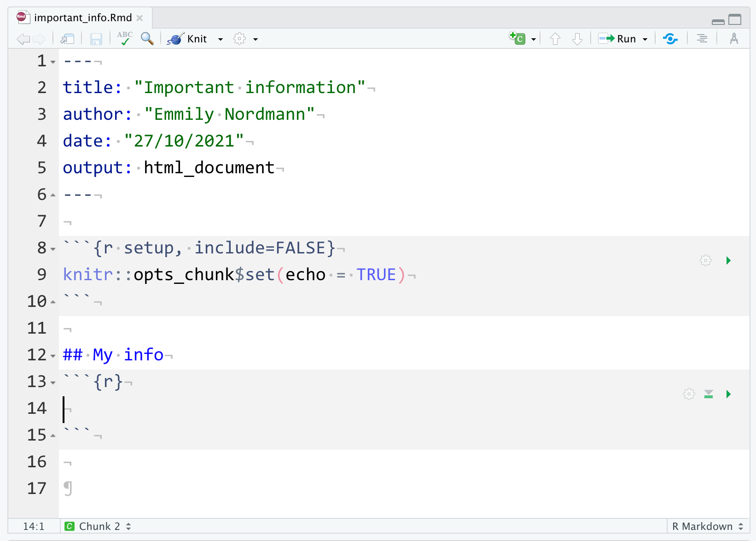Collapse chunk fold arrow at line 13

(x=53, y=382)
